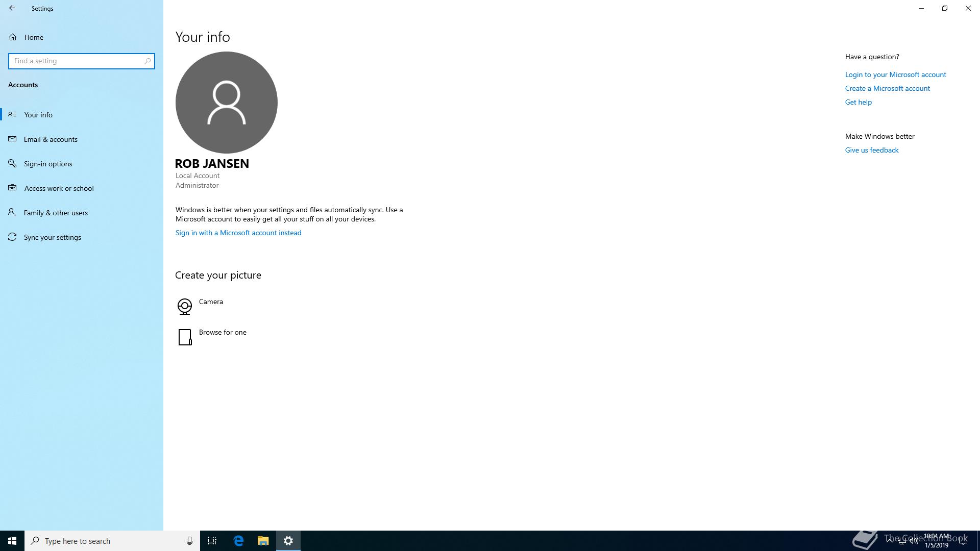Click the Find a setting search box
Viewport: 980px width, 551px height.
click(77, 61)
